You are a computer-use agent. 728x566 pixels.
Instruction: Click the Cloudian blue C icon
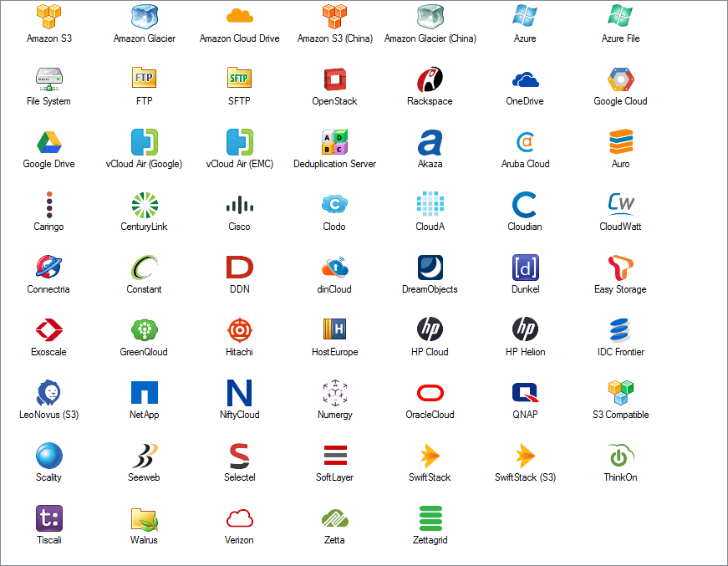(524, 205)
